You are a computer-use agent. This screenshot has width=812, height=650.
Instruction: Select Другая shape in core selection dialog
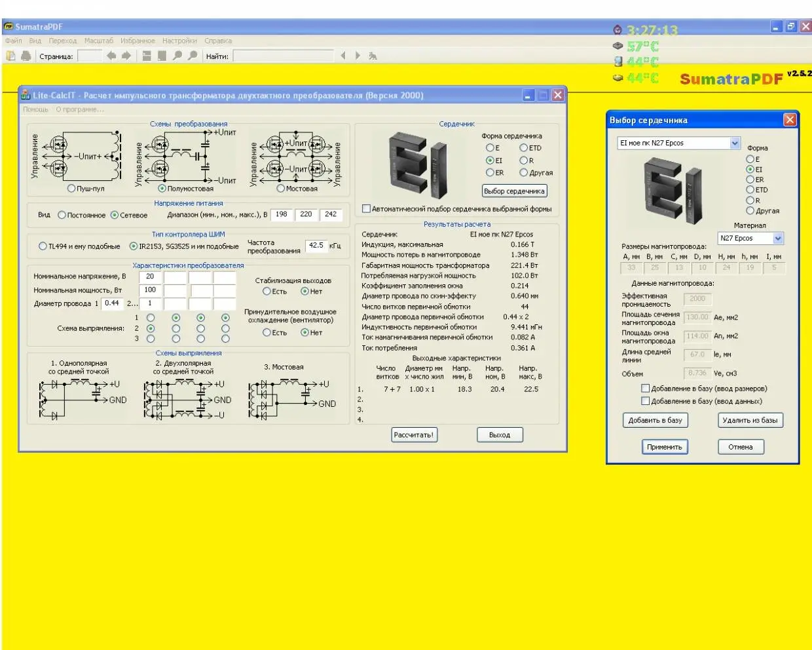pyautogui.click(x=750, y=211)
